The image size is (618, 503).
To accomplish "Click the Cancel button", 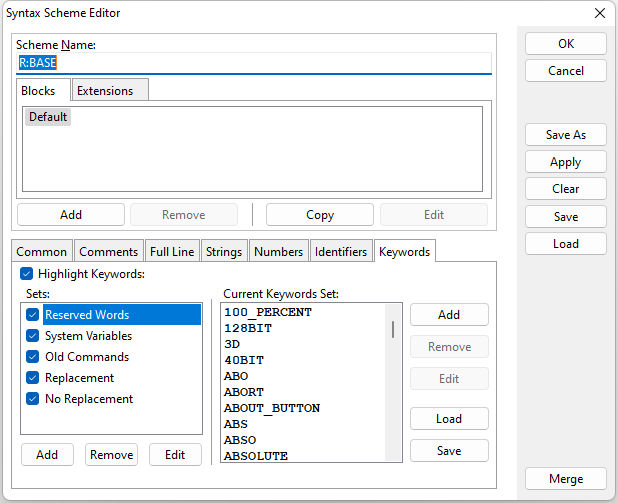I will [566, 71].
